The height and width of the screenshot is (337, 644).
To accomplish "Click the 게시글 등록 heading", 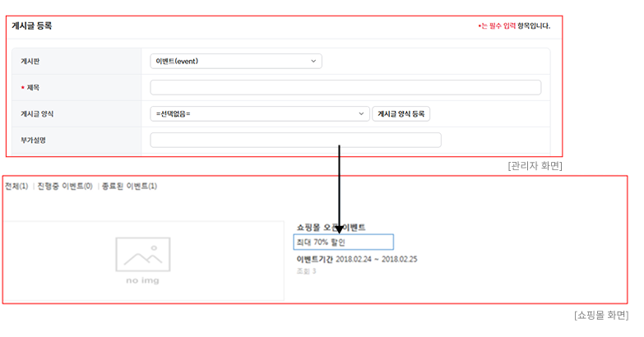I will [x=32, y=26].
